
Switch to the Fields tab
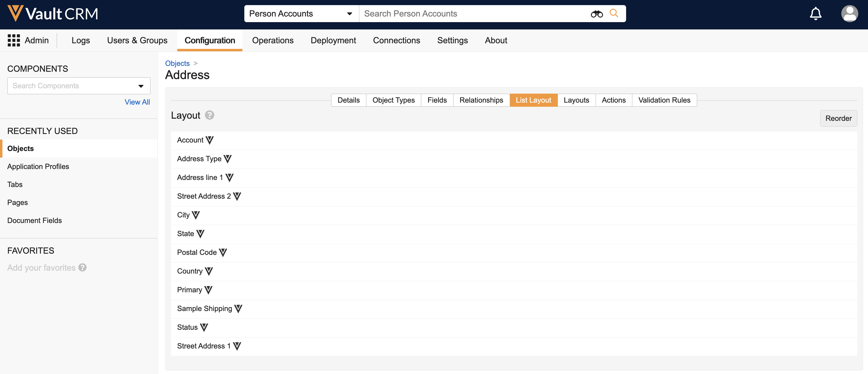coord(437,100)
